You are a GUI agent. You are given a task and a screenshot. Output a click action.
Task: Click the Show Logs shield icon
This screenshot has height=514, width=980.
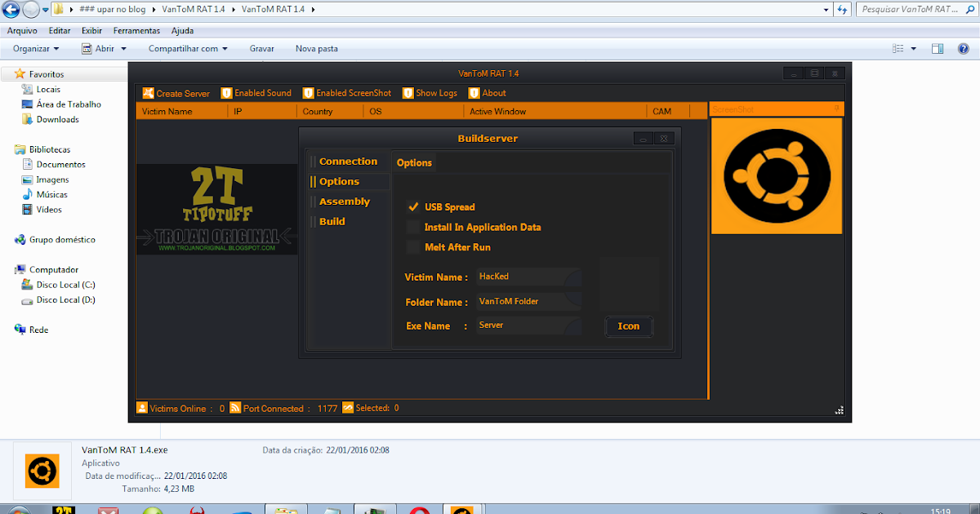408,93
